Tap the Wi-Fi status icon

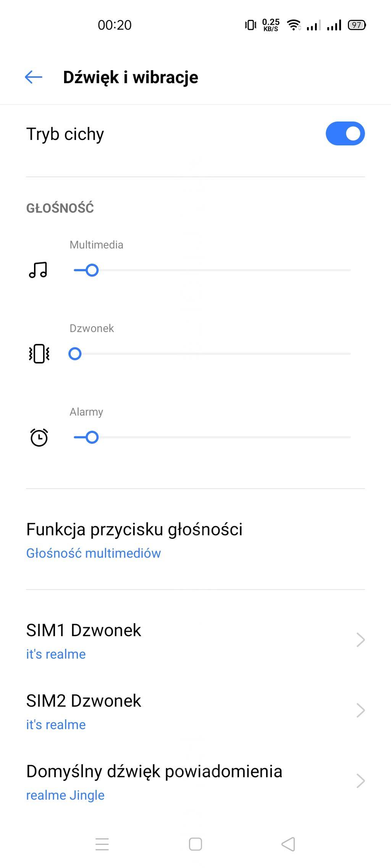click(x=294, y=25)
